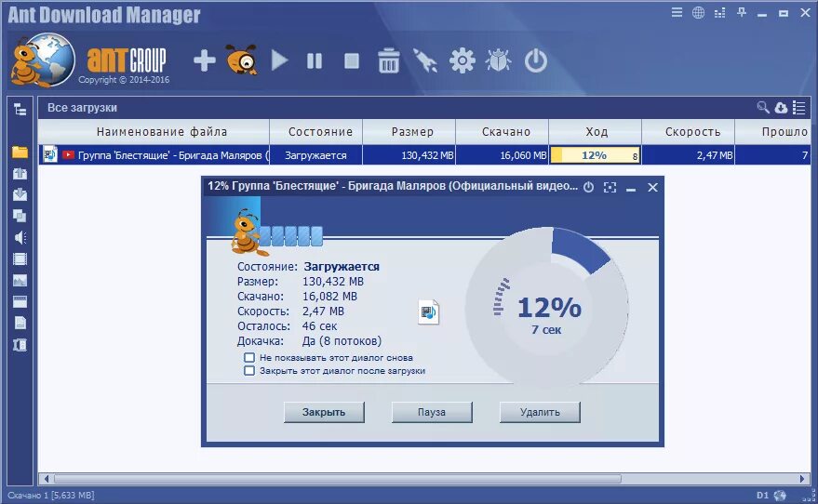
Task: Click the power shutdown icon in toolbar
Action: (536, 61)
